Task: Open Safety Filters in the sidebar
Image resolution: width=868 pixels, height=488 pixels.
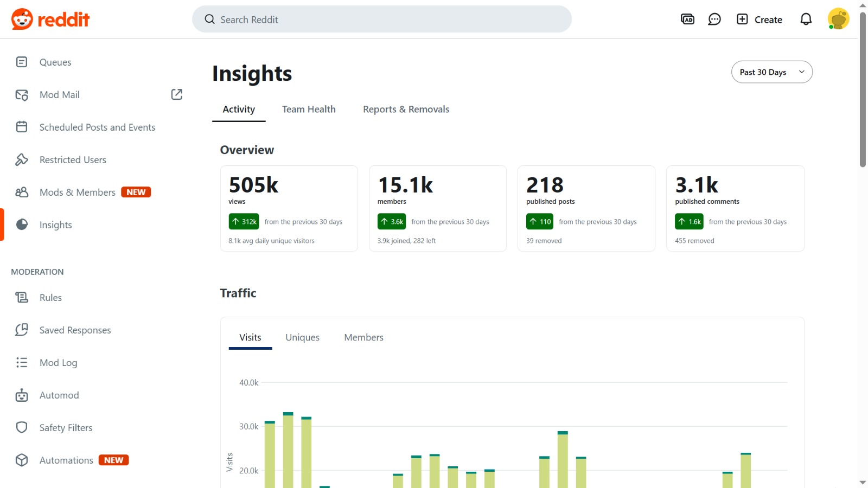Action: (x=66, y=428)
